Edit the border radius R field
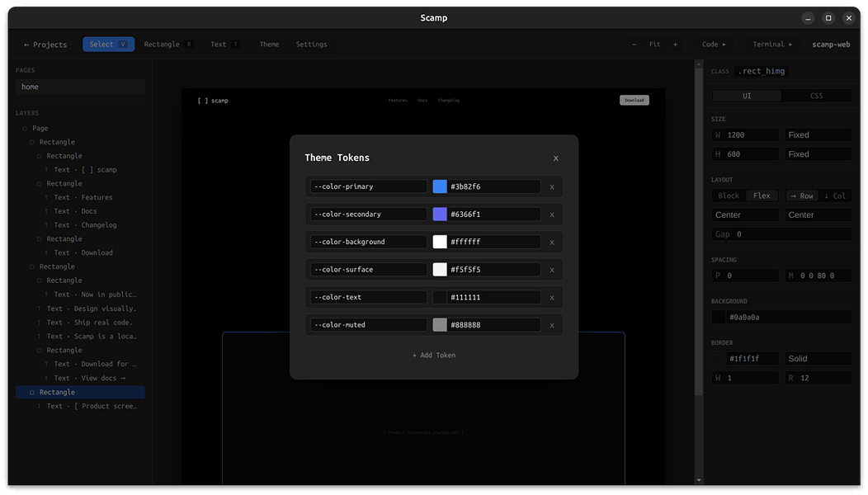Screen dimensions: 868x495 [818, 378]
